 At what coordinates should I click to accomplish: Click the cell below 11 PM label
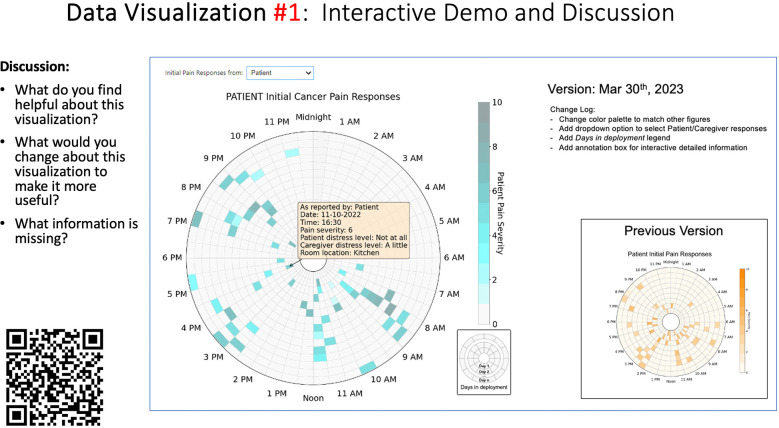click(x=292, y=153)
